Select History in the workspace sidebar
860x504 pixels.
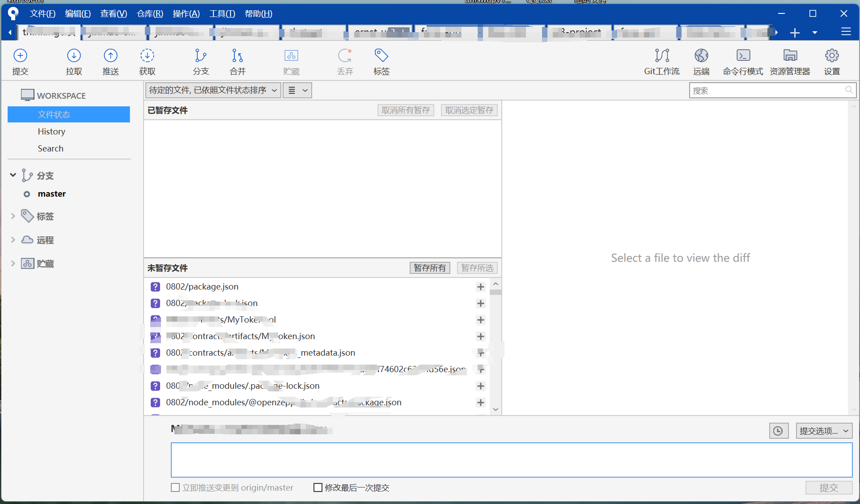coord(51,131)
